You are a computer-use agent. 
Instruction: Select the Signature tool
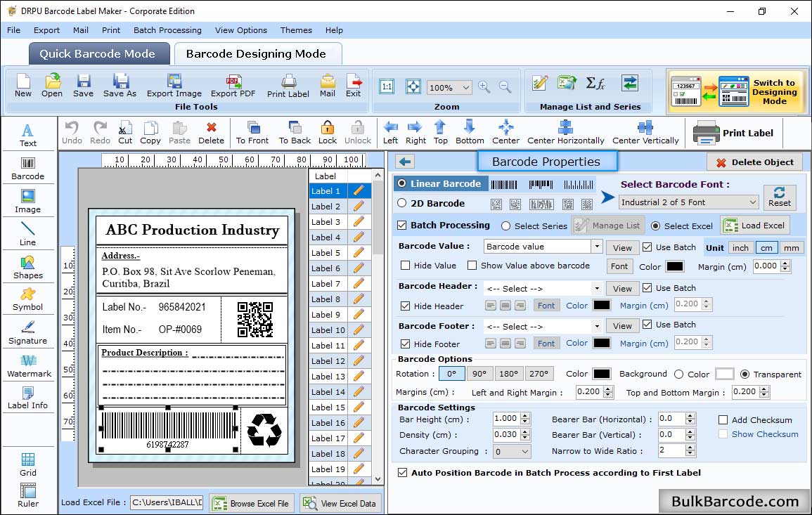point(28,333)
